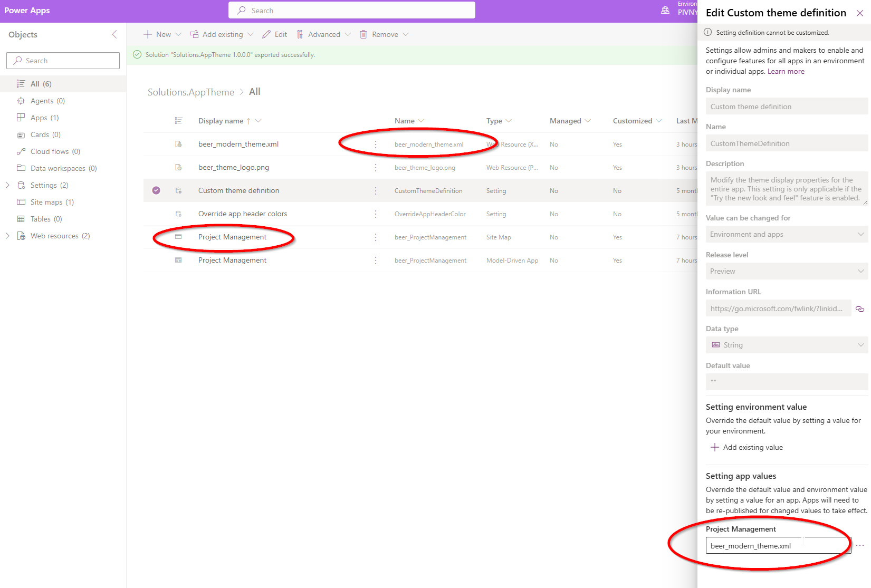The image size is (871, 588).
Task: Click the Description text area in the panel
Action: tap(787, 189)
